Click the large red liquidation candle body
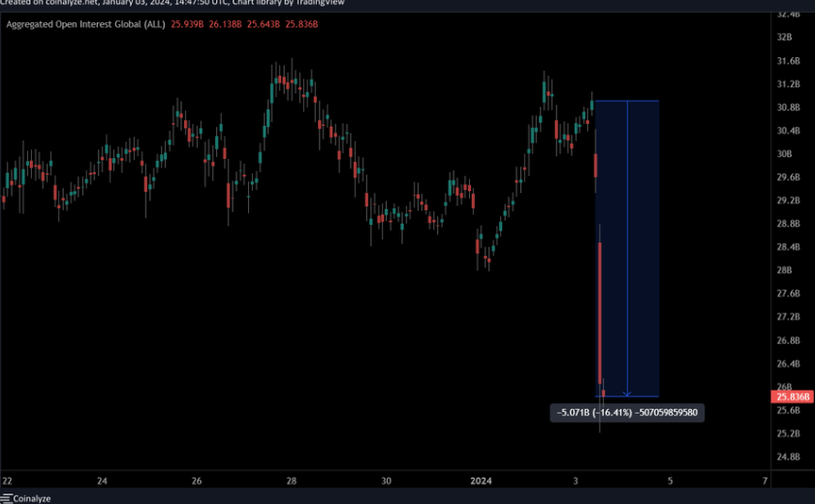 pyautogui.click(x=601, y=310)
